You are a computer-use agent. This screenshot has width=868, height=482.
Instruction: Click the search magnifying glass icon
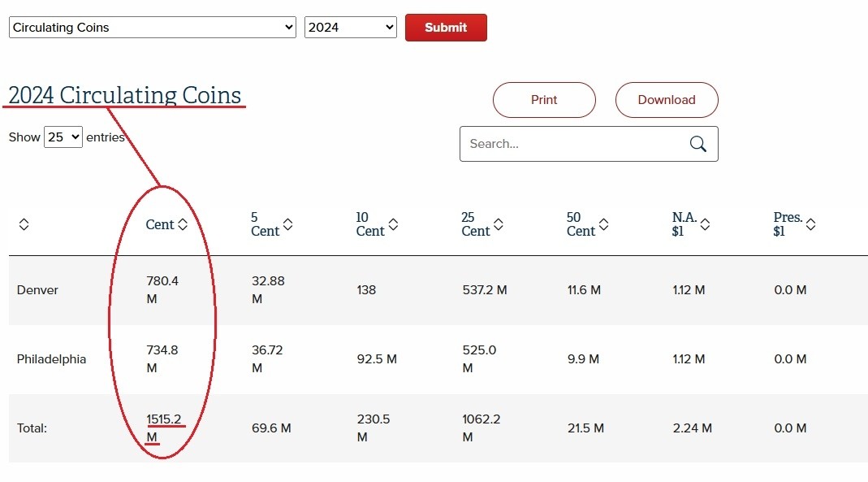click(697, 144)
